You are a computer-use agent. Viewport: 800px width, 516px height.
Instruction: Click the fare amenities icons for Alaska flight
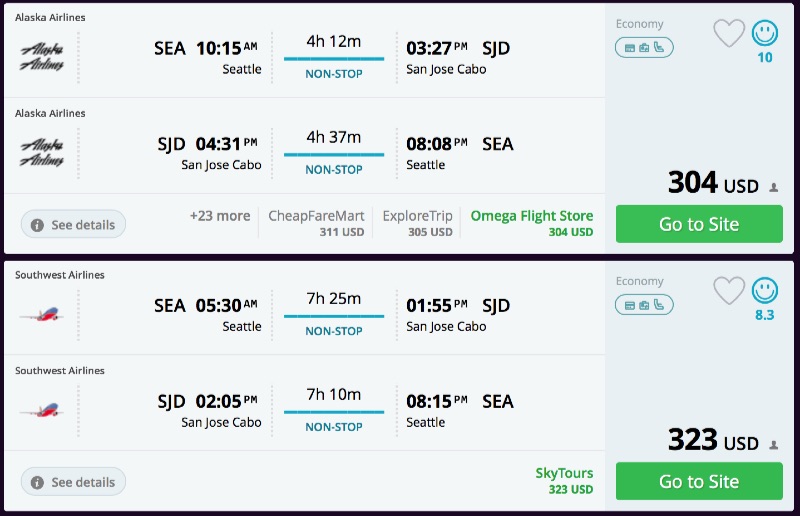[645, 47]
